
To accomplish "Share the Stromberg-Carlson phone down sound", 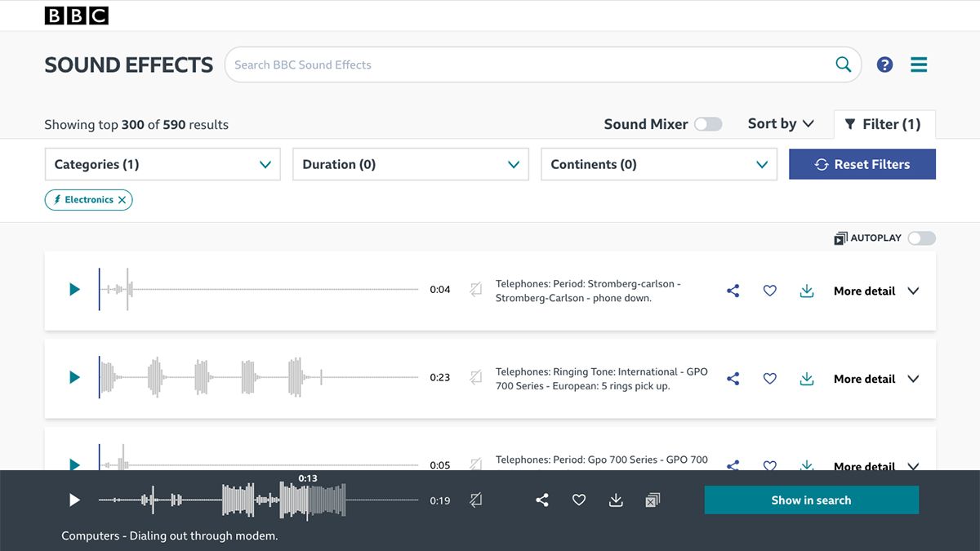I will click(733, 291).
